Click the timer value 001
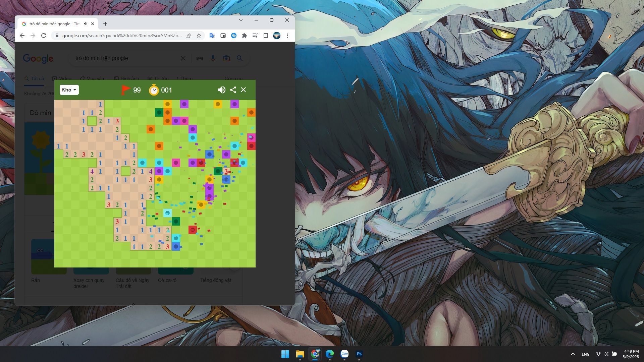644x362 pixels. pyautogui.click(x=166, y=90)
